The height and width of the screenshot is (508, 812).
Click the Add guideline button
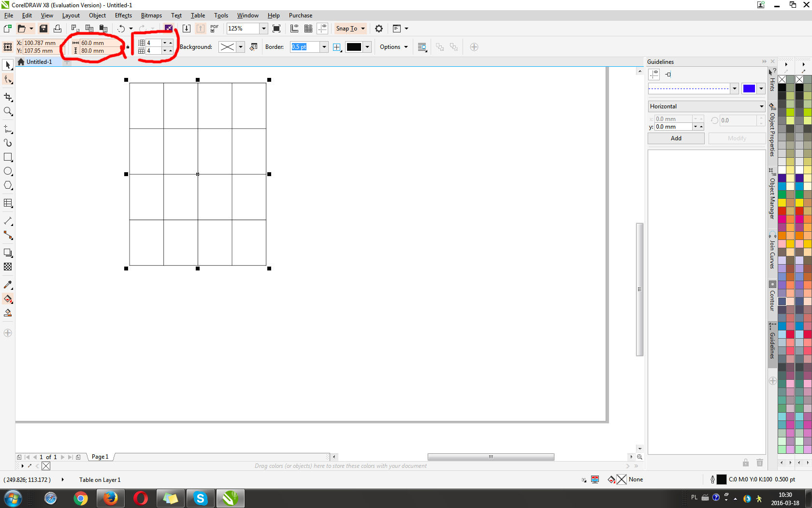[x=676, y=138]
